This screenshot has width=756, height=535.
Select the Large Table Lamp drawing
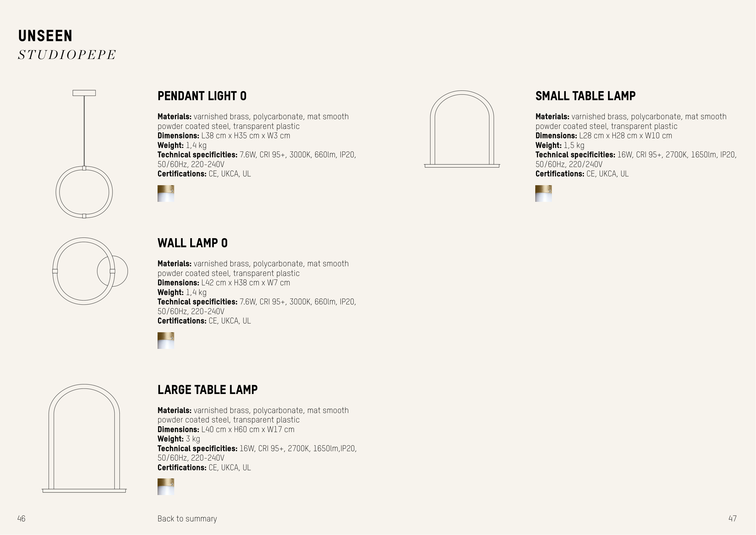84,438
